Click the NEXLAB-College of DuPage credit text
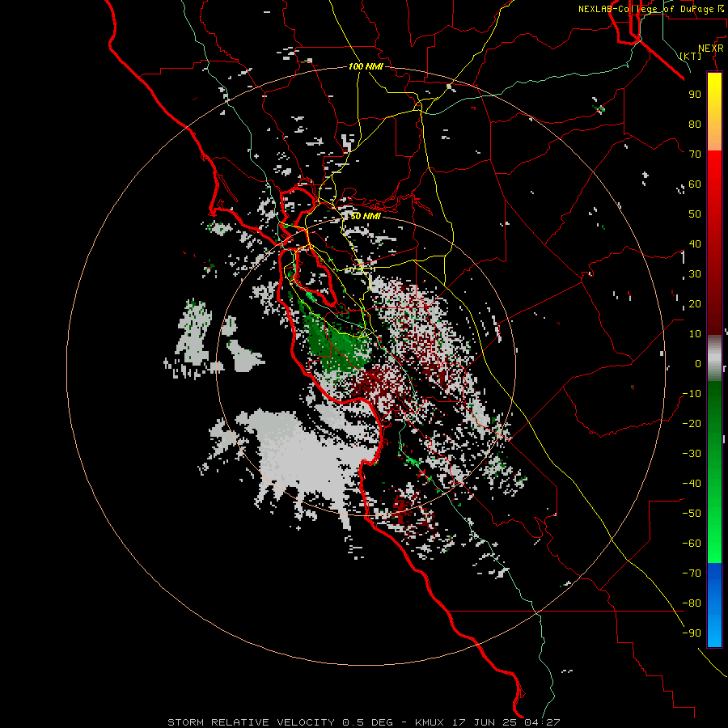Screen dimensions: 728x728 click(x=645, y=9)
